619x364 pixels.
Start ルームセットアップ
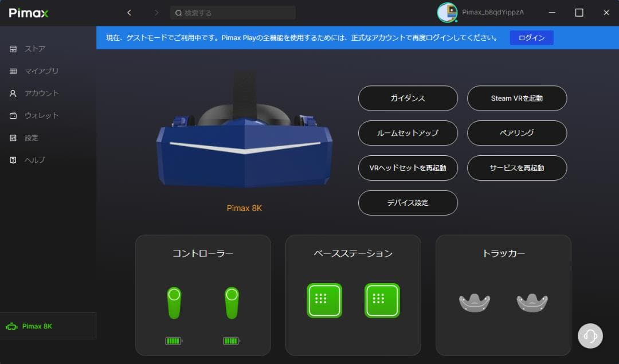(408, 133)
